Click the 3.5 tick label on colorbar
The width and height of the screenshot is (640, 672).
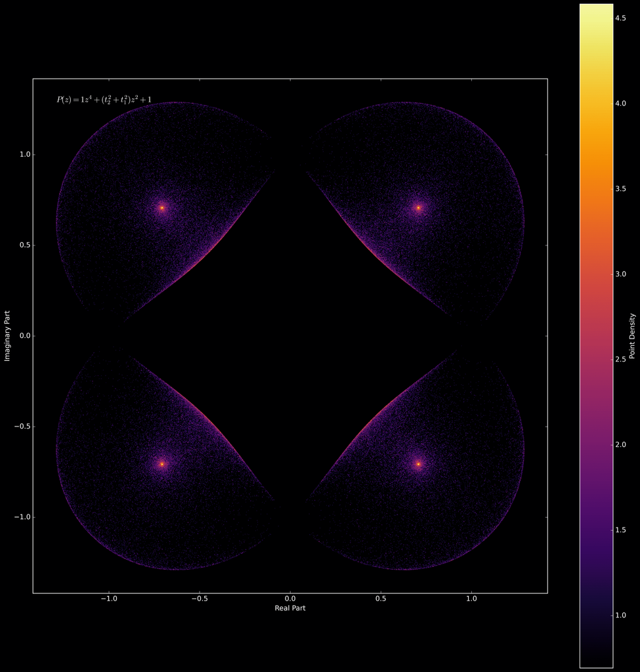coord(620,189)
